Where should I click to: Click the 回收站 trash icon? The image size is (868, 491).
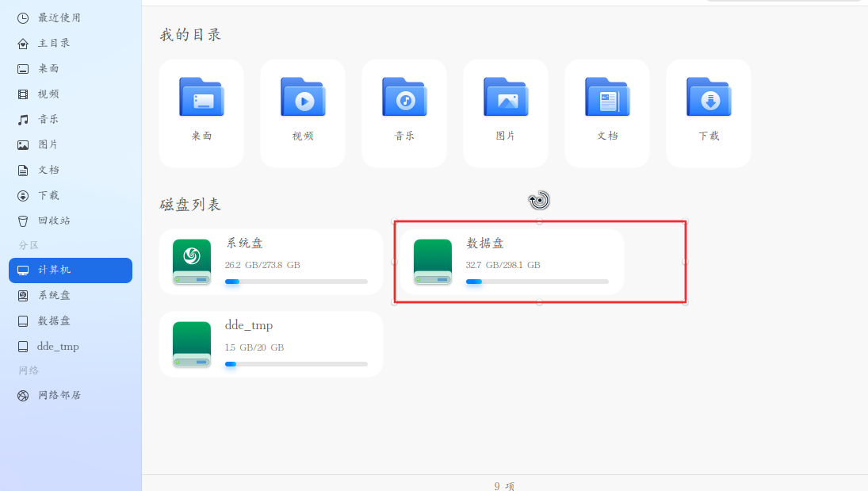[23, 221]
